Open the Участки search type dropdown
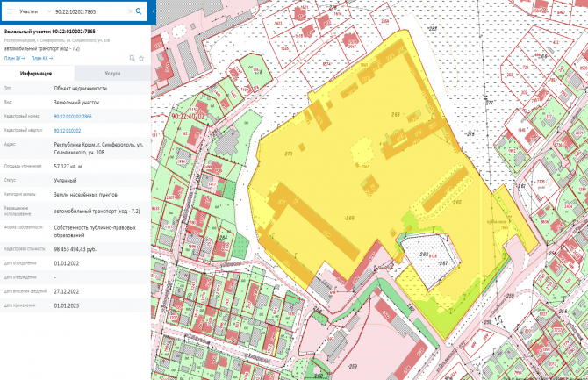This screenshot has height=380, width=588. [x=35, y=11]
